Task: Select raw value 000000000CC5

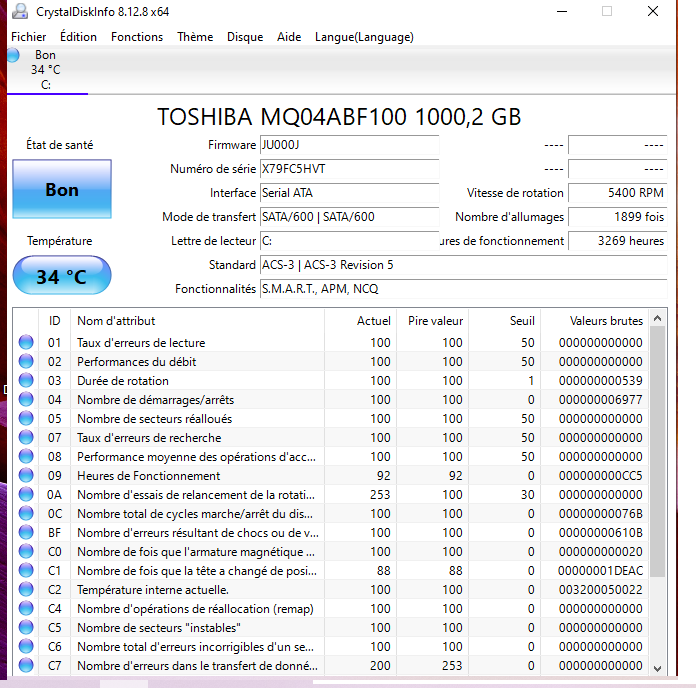Action: [x=601, y=475]
